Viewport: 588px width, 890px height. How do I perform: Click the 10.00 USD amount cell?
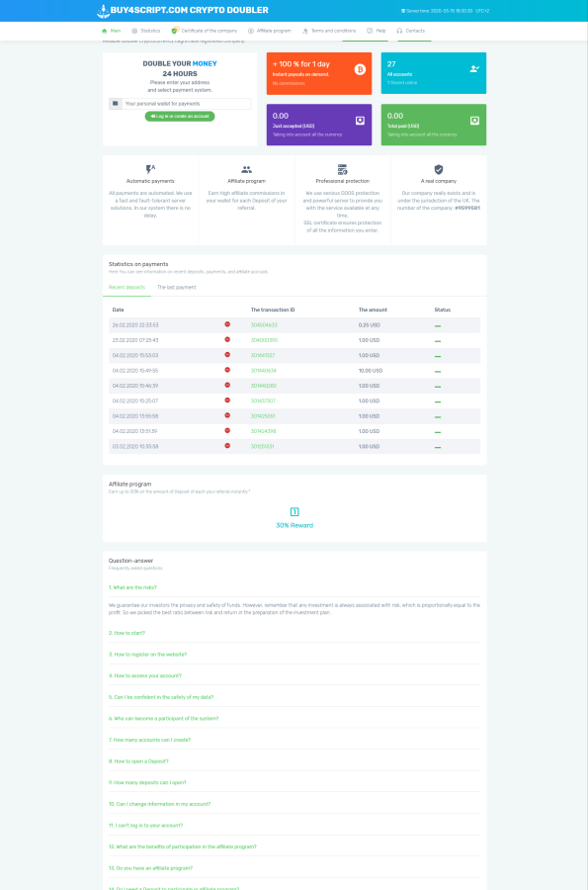tap(371, 371)
